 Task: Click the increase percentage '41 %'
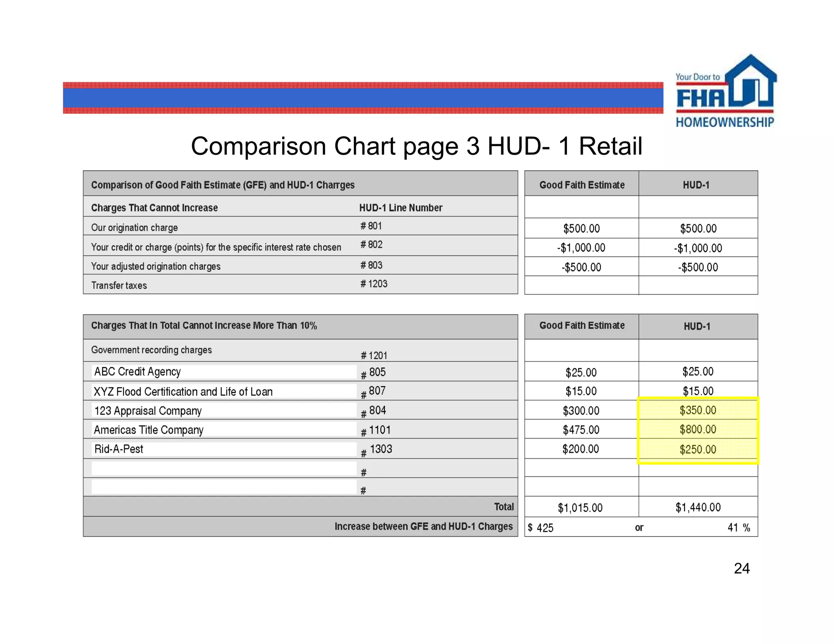point(739,528)
